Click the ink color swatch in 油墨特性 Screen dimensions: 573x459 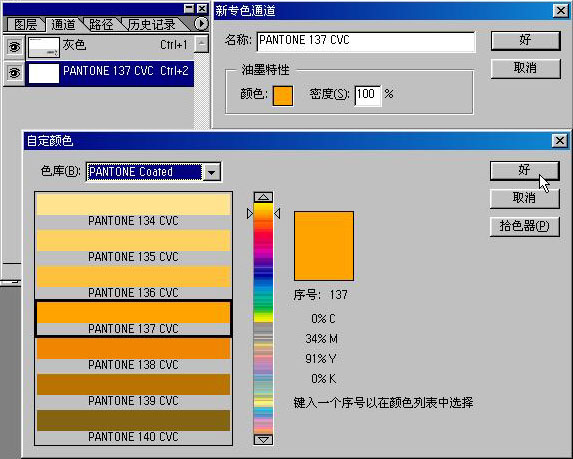[283, 96]
